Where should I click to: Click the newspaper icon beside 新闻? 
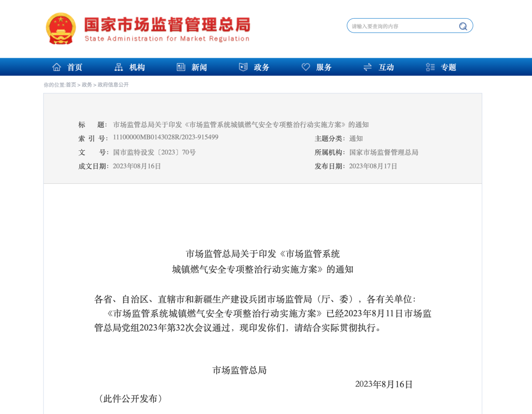(181, 67)
